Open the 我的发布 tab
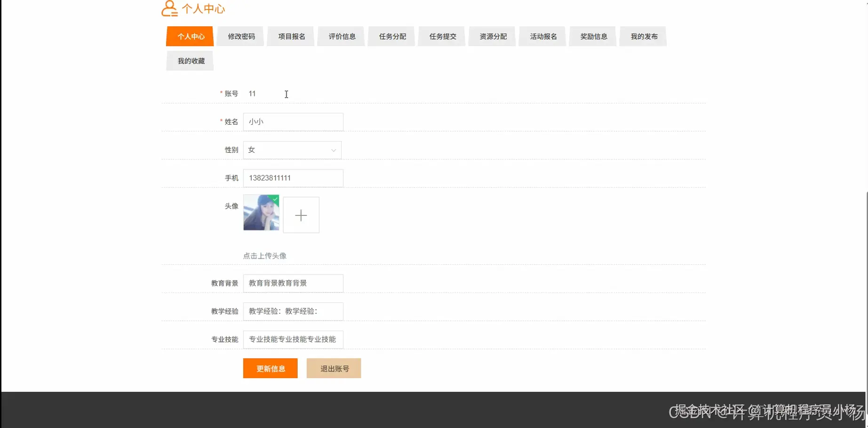 coord(643,36)
